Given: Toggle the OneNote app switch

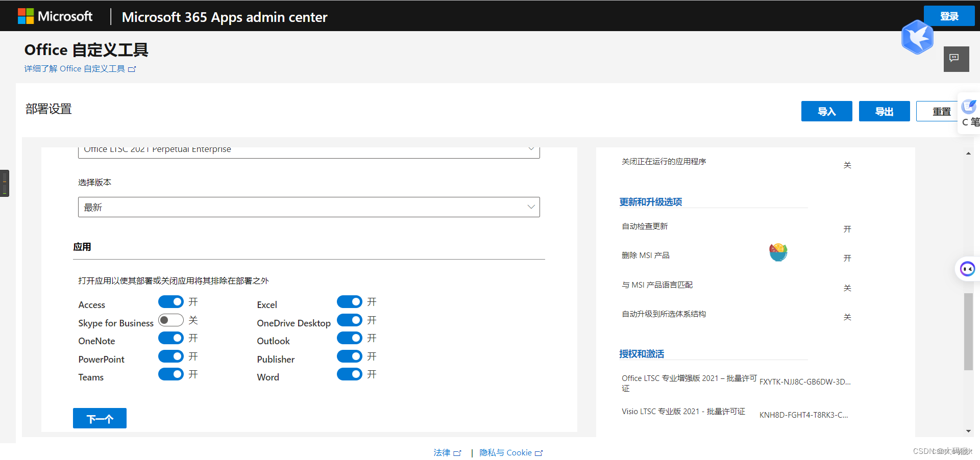Looking at the screenshot, I should click(x=171, y=338).
